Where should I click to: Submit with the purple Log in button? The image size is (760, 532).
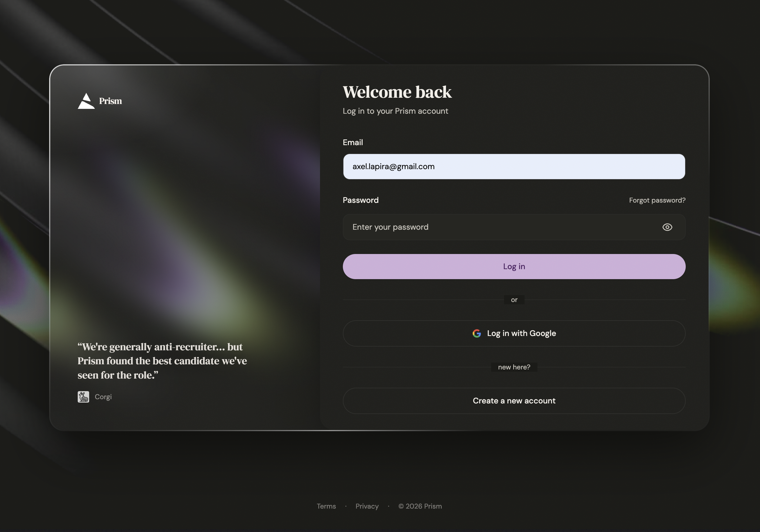coord(514,267)
